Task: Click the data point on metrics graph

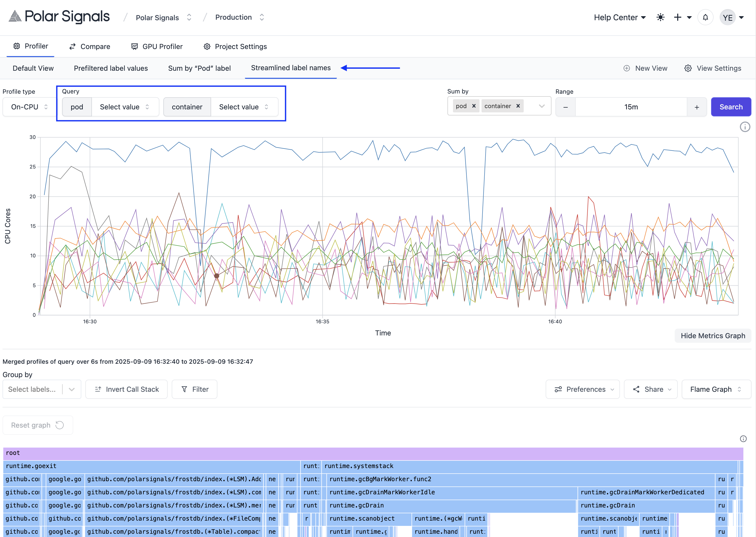Action: click(216, 276)
